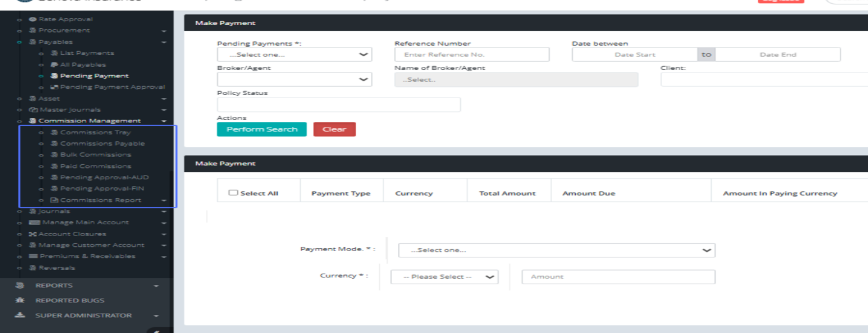Open the Payment Mode dropdown

(x=556, y=251)
